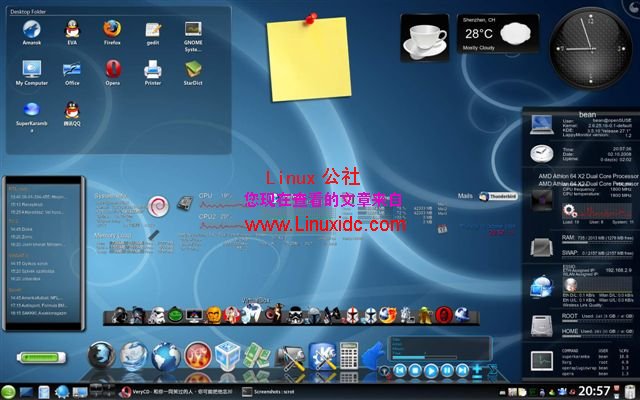Open the trash icon in the taskbar
640x400 pixels.
coord(631,392)
